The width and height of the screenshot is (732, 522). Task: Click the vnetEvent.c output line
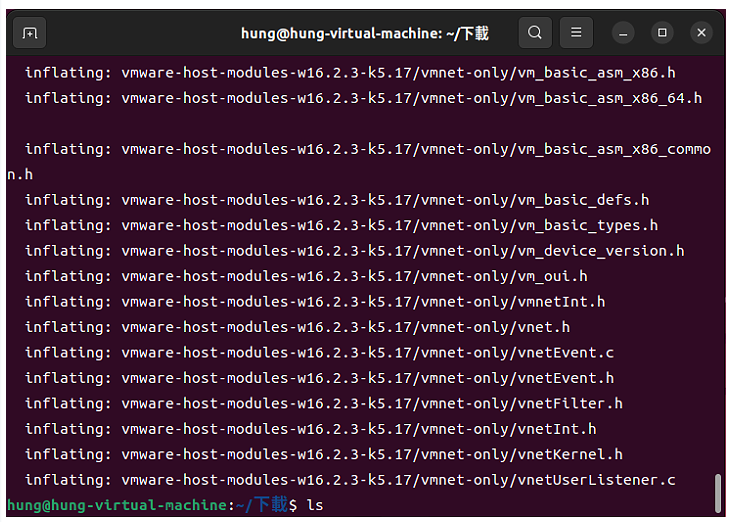319,353
